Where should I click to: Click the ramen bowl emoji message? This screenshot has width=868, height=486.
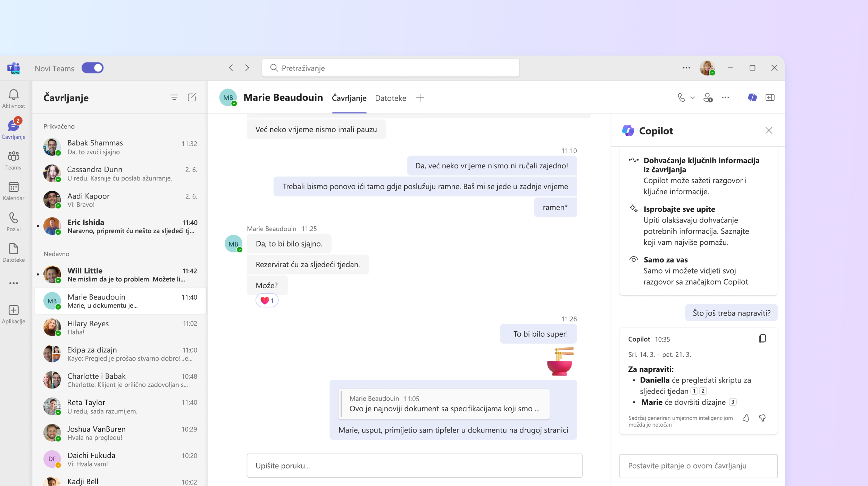[560, 361]
